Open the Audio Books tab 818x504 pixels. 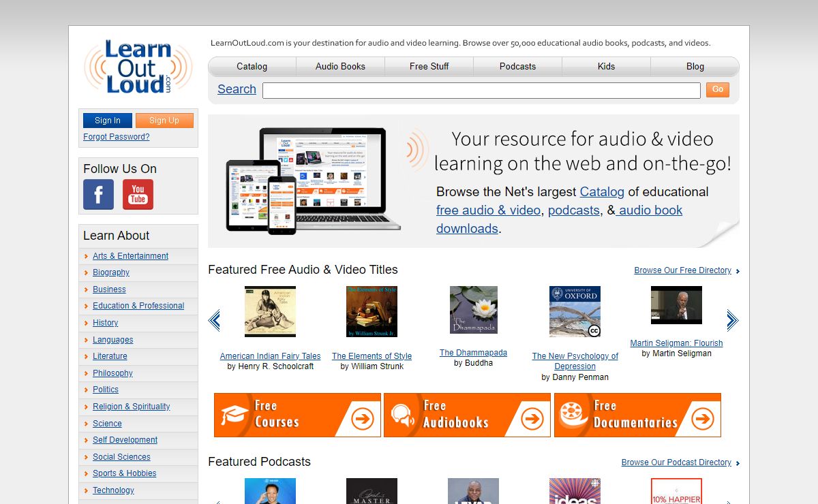340,66
